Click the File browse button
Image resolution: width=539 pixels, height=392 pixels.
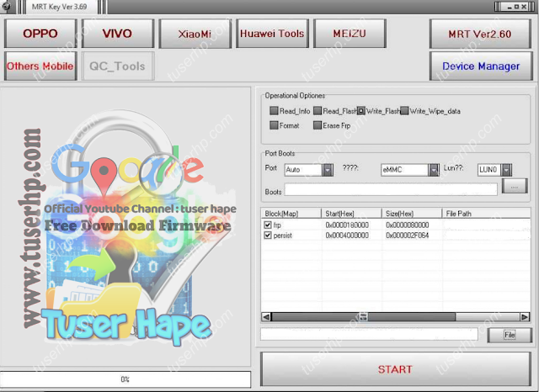510,335
